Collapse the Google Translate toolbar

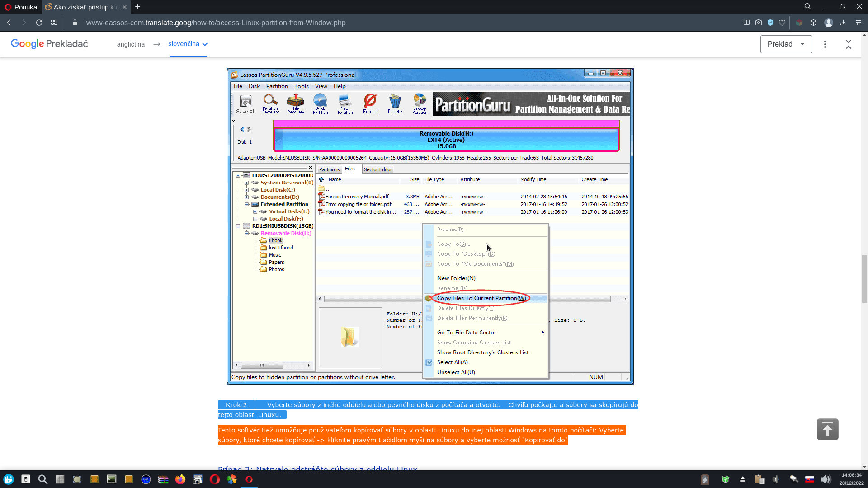point(848,44)
